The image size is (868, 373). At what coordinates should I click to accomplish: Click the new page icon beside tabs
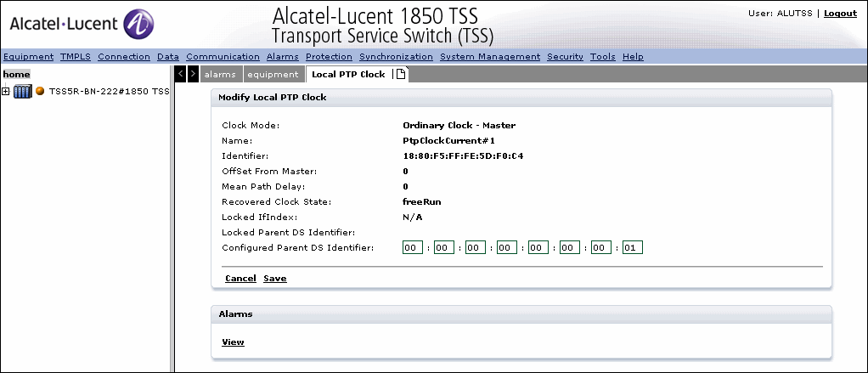(x=402, y=74)
